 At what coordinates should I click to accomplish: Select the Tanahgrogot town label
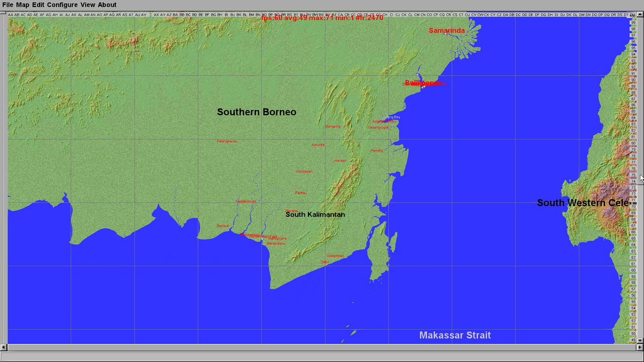click(x=378, y=128)
